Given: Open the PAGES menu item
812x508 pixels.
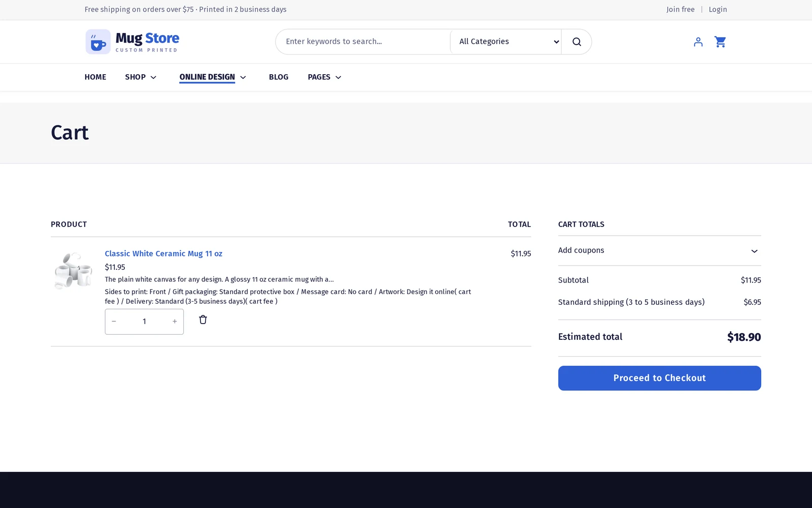Looking at the screenshot, I should 319,77.
